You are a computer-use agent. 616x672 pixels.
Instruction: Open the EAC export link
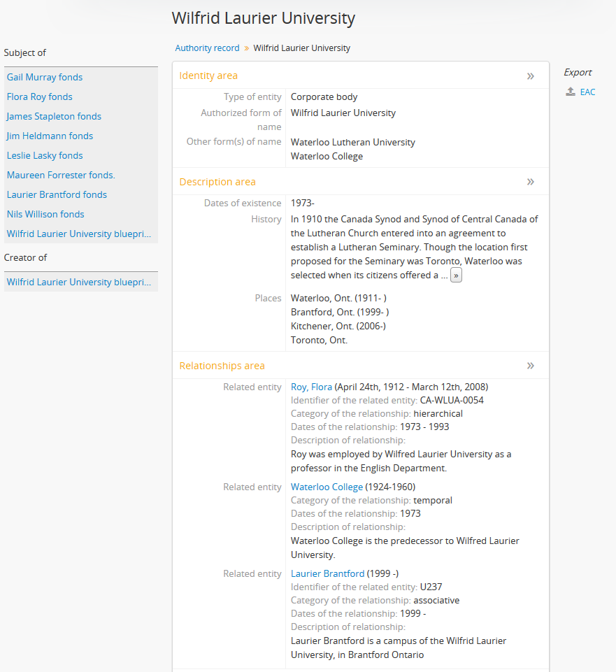pos(587,92)
